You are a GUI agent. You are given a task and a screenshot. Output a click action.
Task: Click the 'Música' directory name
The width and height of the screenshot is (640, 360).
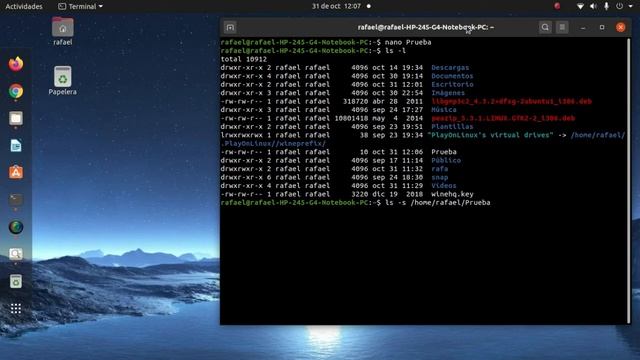444,110
